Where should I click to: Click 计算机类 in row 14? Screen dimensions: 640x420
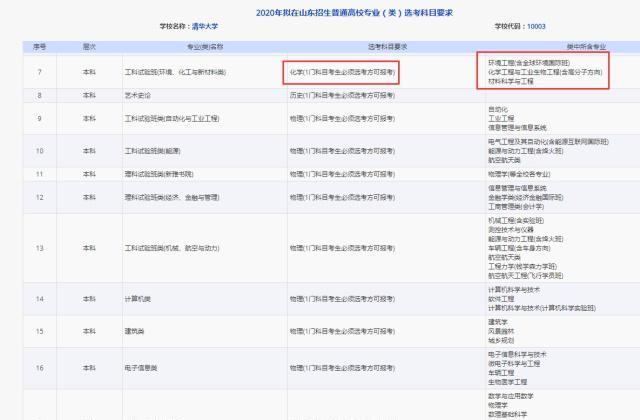tap(138, 299)
